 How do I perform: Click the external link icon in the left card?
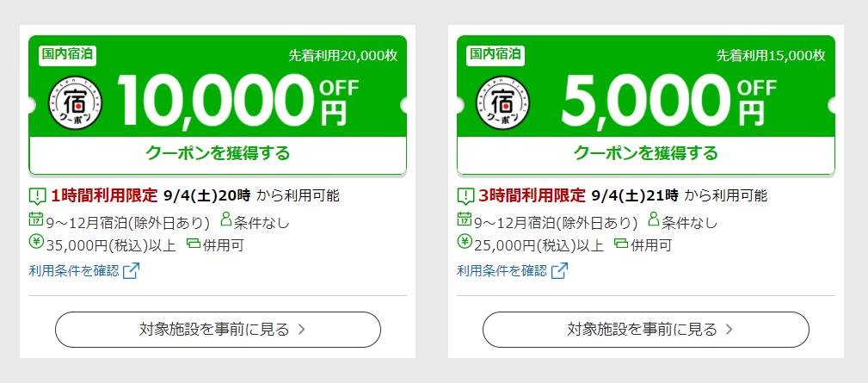tap(132, 270)
